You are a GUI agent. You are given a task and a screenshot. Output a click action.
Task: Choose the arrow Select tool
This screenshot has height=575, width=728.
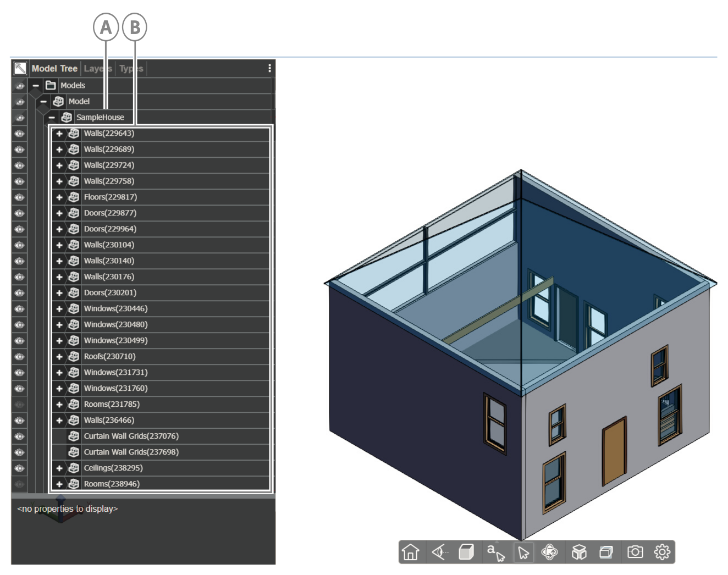click(x=523, y=552)
